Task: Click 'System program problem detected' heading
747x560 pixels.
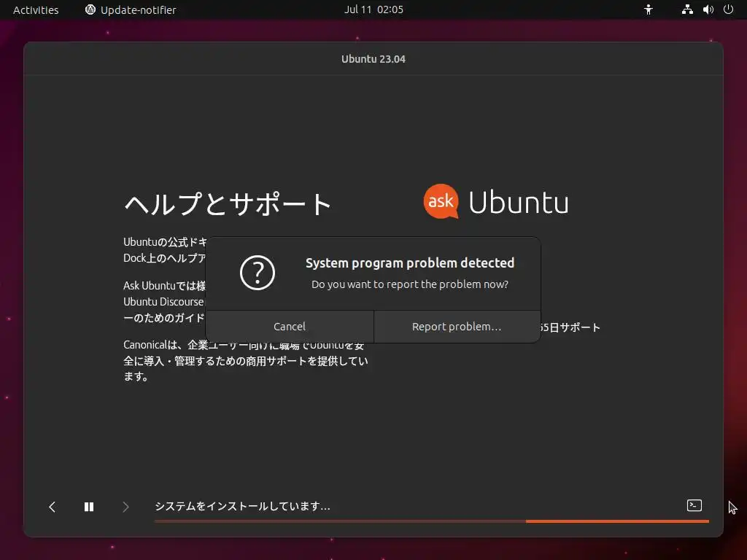Action: point(410,262)
